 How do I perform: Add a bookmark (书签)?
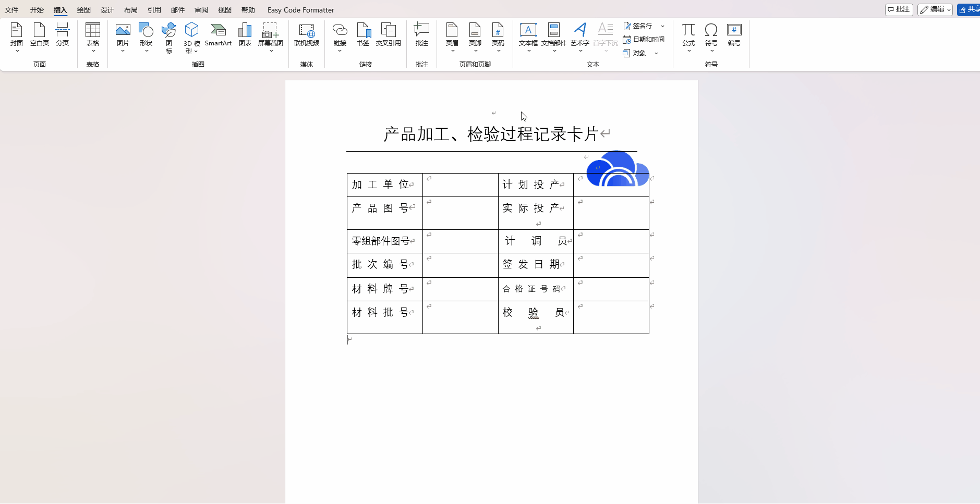point(363,34)
